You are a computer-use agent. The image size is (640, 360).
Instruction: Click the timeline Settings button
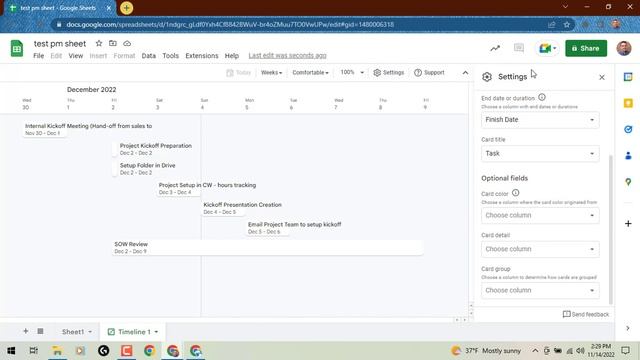389,73
